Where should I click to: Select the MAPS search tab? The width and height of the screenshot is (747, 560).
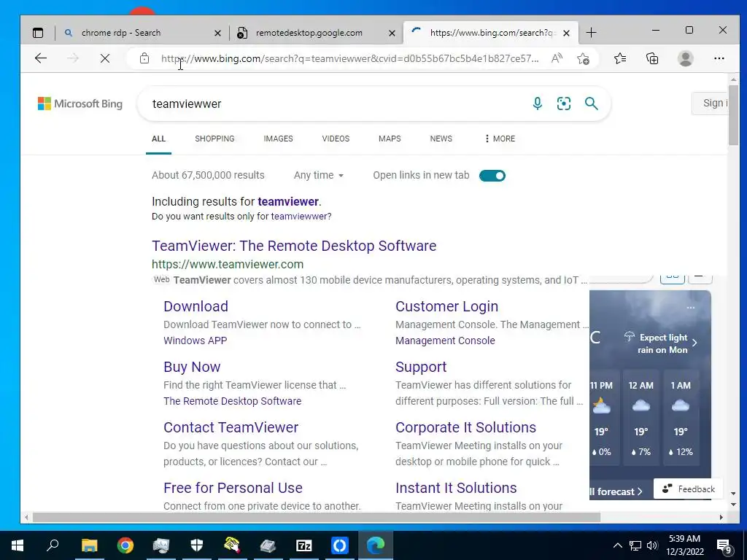pos(390,139)
